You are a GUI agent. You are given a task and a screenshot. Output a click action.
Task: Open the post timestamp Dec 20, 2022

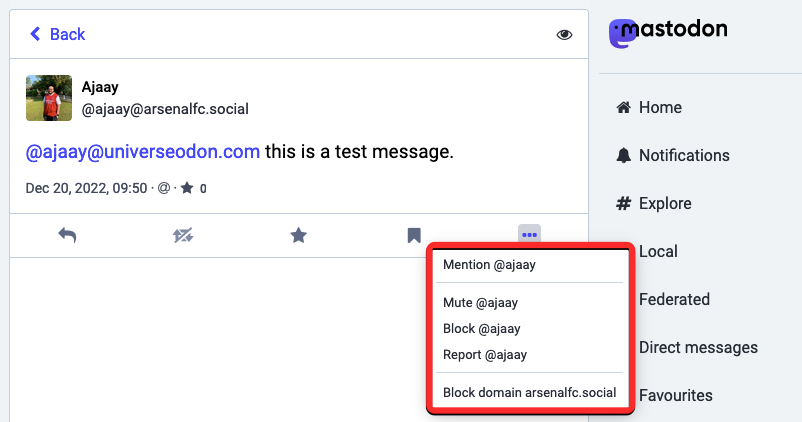(x=86, y=188)
